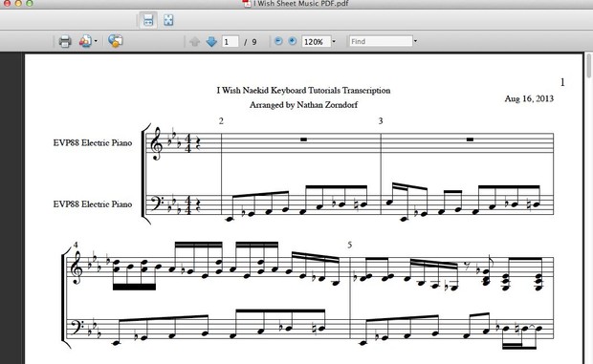Open the Find options dropdown arrow
This screenshot has width=593, height=364.
tap(415, 41)
